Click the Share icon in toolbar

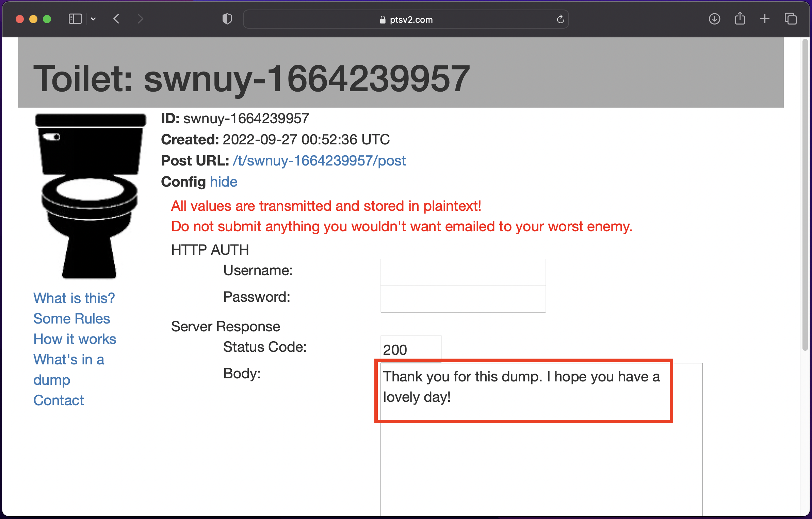click(x=740, y=19)
